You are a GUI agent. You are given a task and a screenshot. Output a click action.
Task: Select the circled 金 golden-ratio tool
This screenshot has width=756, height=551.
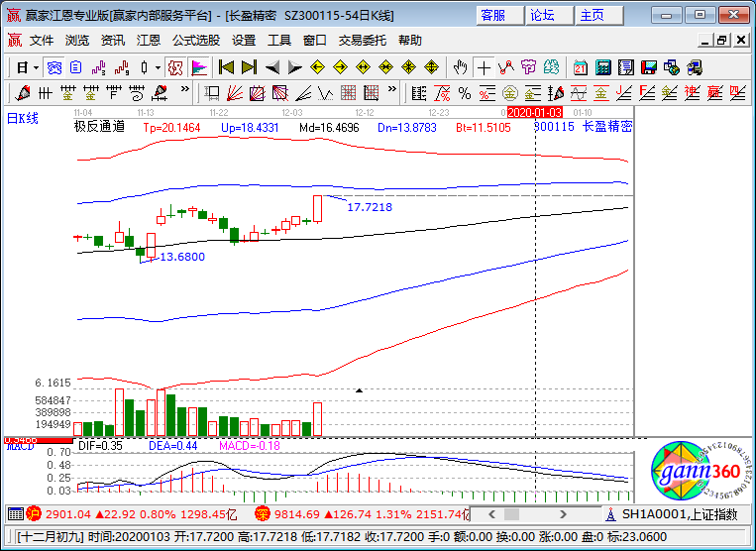510,92
